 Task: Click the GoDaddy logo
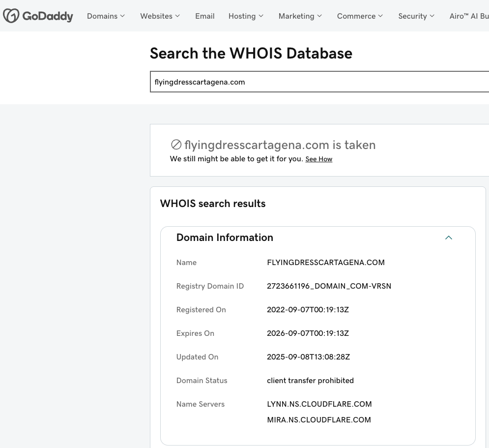(38, 16)
